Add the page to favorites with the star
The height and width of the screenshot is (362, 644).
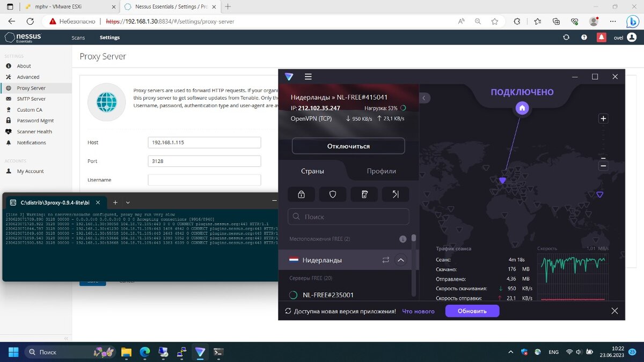point(495,21)
